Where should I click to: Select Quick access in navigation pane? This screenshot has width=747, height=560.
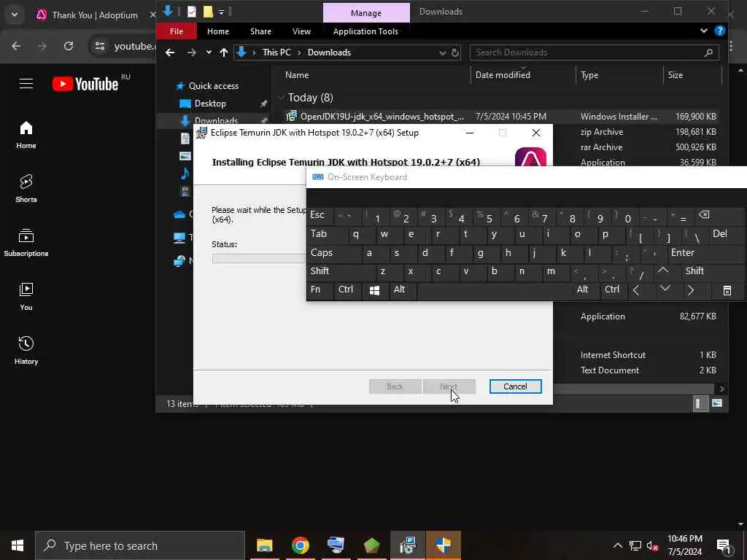213,86
